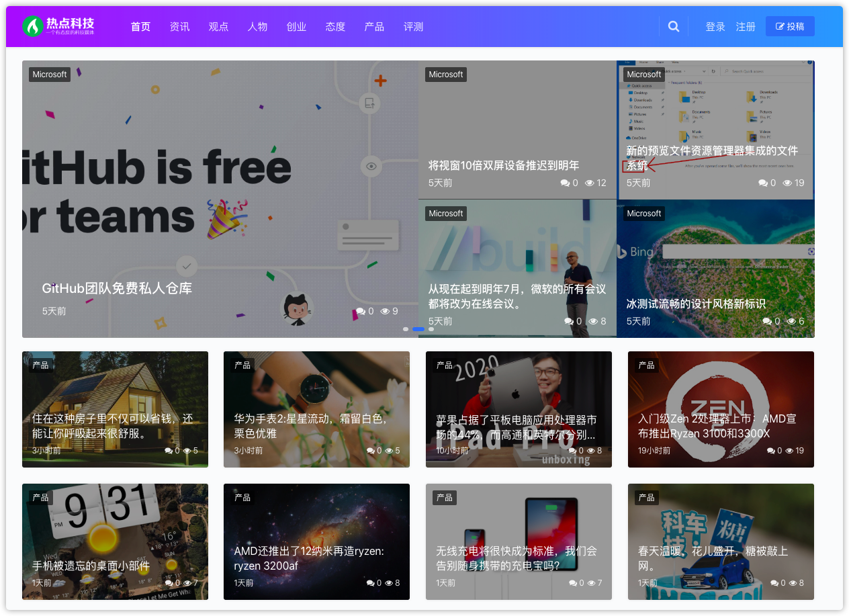This screenshot has height=616, width=849.
Task: Open the 产品 navigation item
Action: coord(374,27)
